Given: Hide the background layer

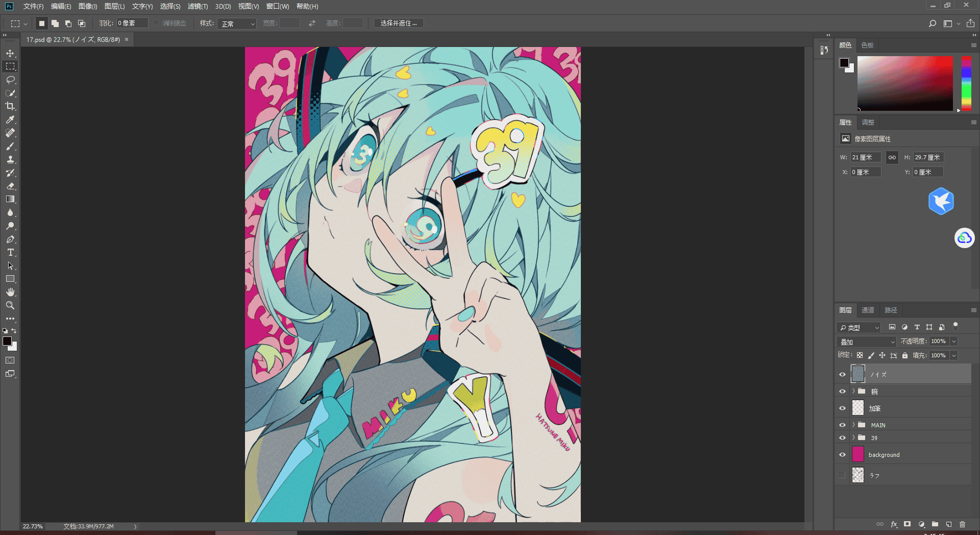Looking at the screenshot, I should click(843, 455).
